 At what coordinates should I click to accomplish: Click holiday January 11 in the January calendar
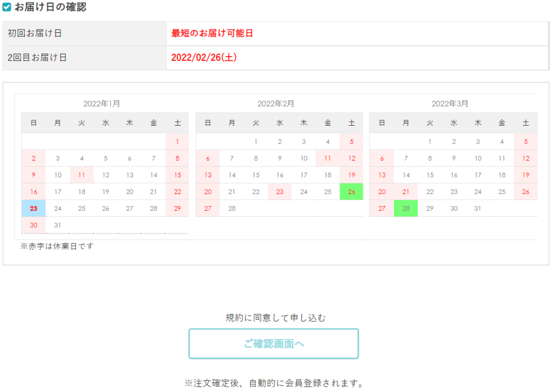[x=81, y=175]
